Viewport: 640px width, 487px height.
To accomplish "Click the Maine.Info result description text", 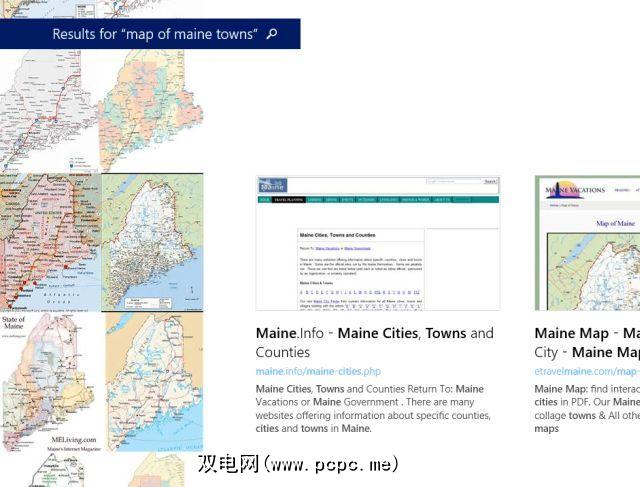I will (373, 409).
